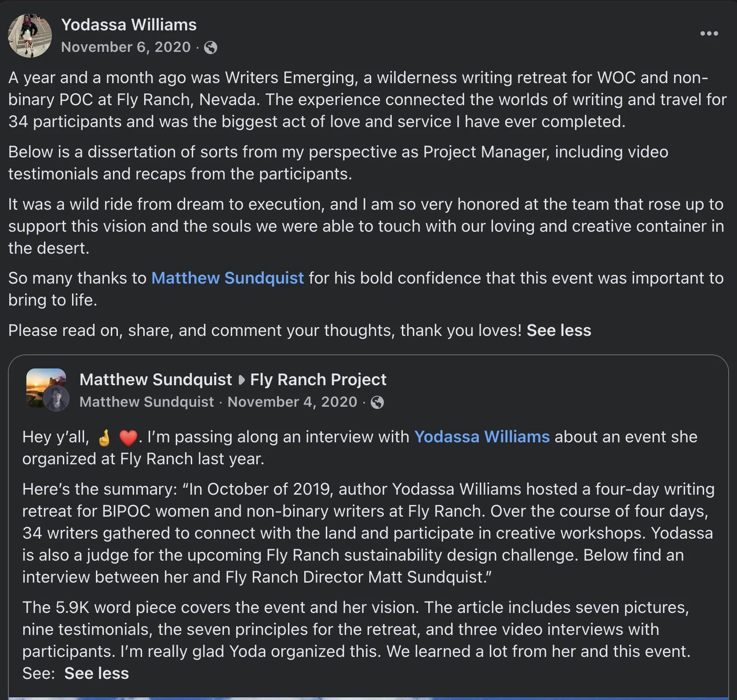The width and height of the screenshot is (737, 700).
Task: Collapse the main post with See less
Action: [x=559, y=331]
